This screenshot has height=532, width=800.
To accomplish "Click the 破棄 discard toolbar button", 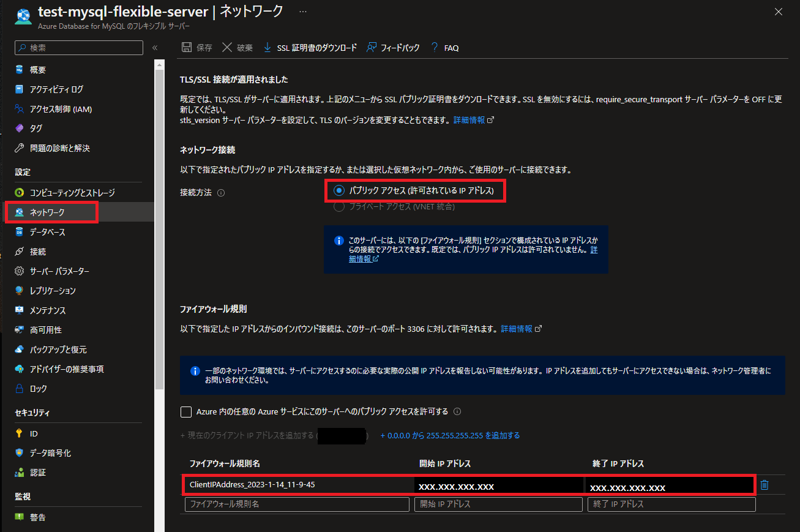I will click(x=237, y=48).
